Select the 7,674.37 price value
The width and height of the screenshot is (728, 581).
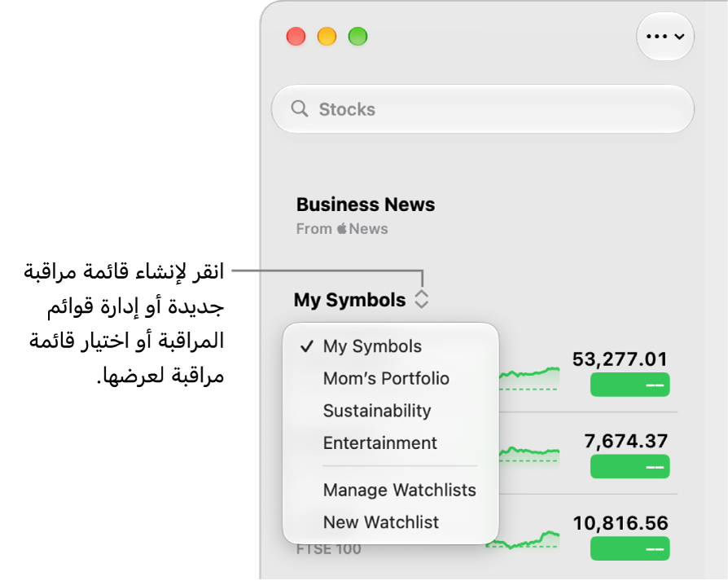tap(626, 441)
